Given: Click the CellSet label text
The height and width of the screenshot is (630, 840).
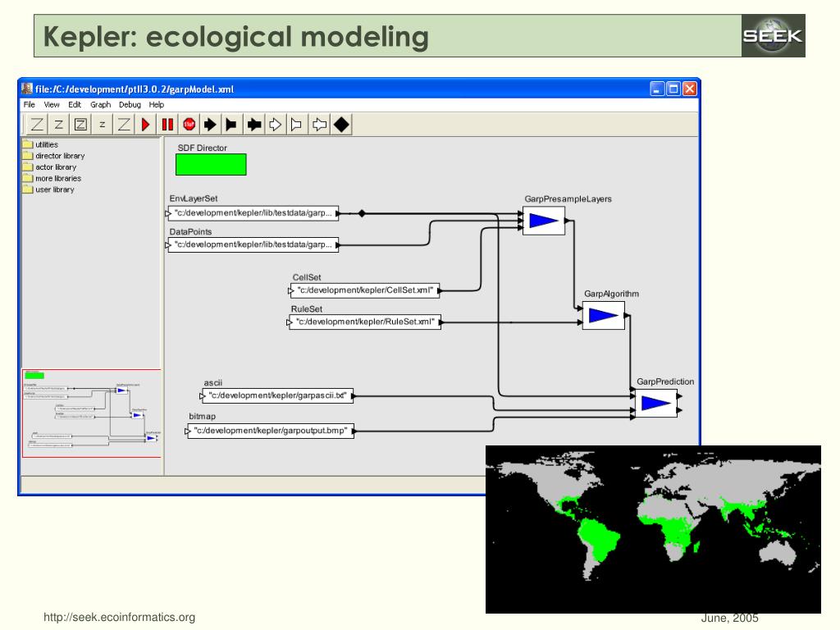Looking at the screenshot, I should tap(307, 277).
